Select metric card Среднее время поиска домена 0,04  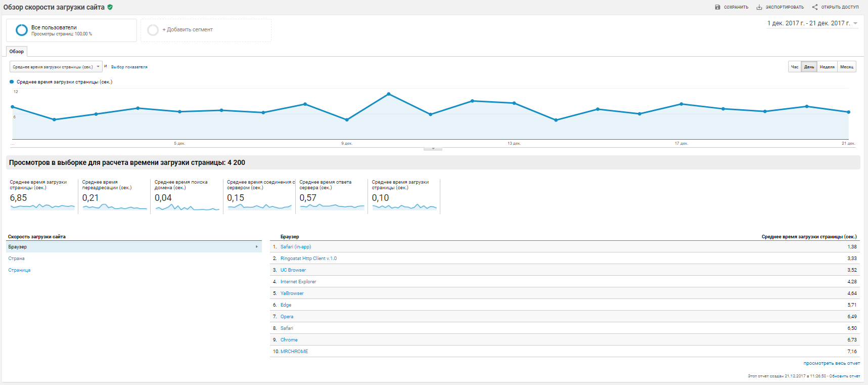(187, 196)
